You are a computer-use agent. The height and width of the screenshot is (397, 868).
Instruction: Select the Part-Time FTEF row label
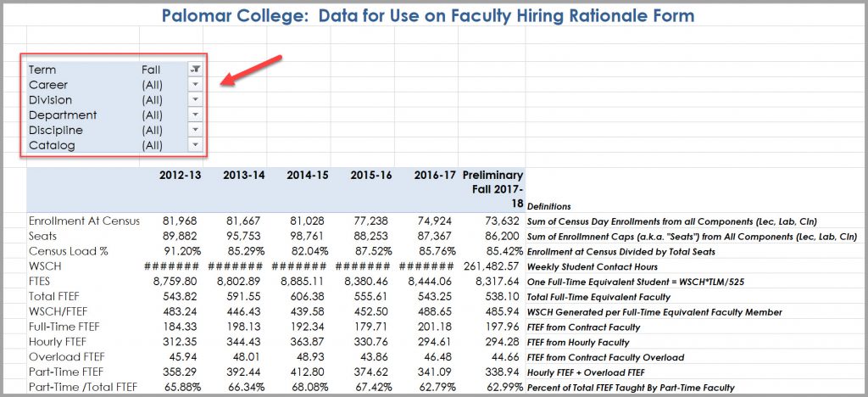[x=66, y=372]
